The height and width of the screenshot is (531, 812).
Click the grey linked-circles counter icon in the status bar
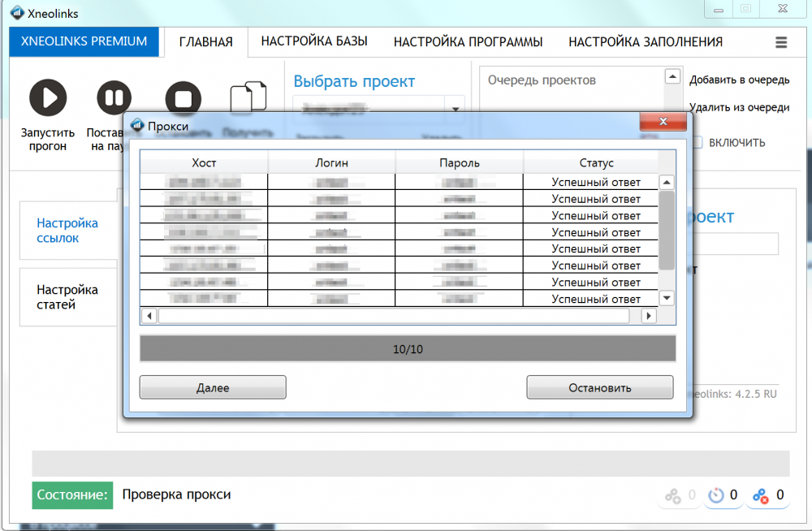[672, 496]
